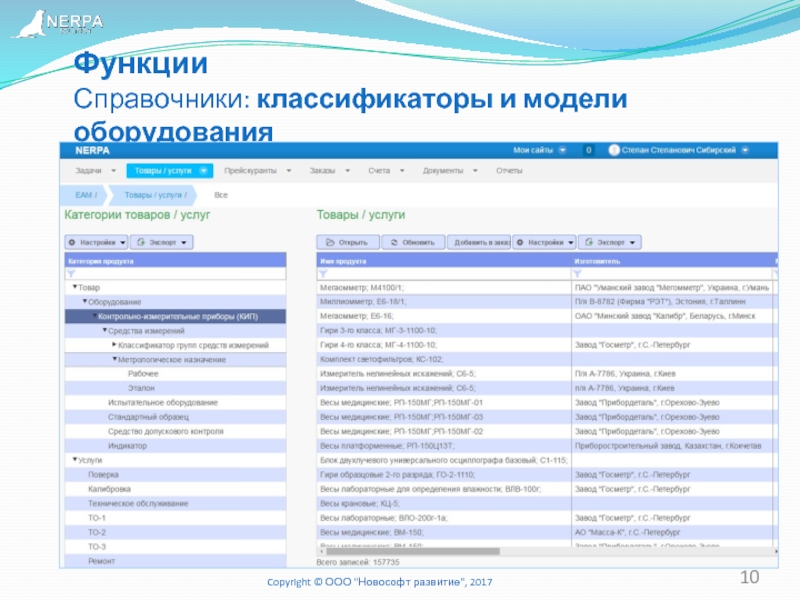Click the user avatar icon beside Степан Степанович Сибирский
This screenshot has width=800, height=600.
(x=613, y=150)
